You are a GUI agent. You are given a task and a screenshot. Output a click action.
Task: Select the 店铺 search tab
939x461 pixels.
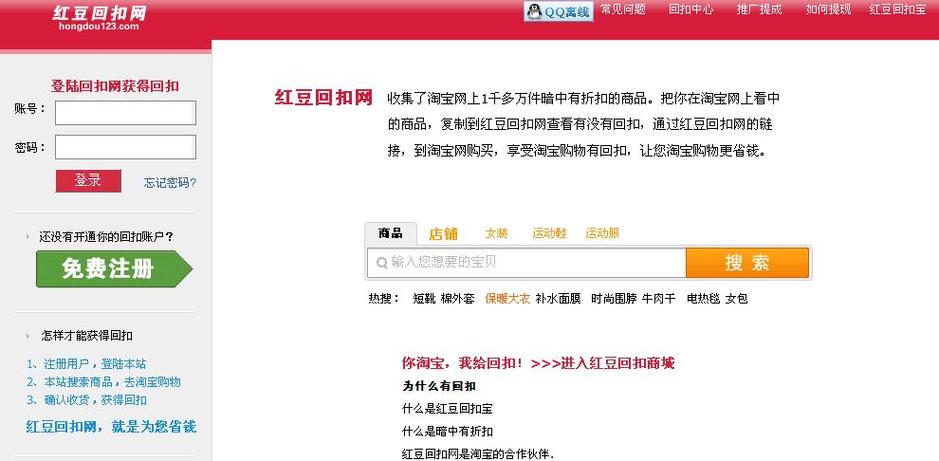click(443, 234)
